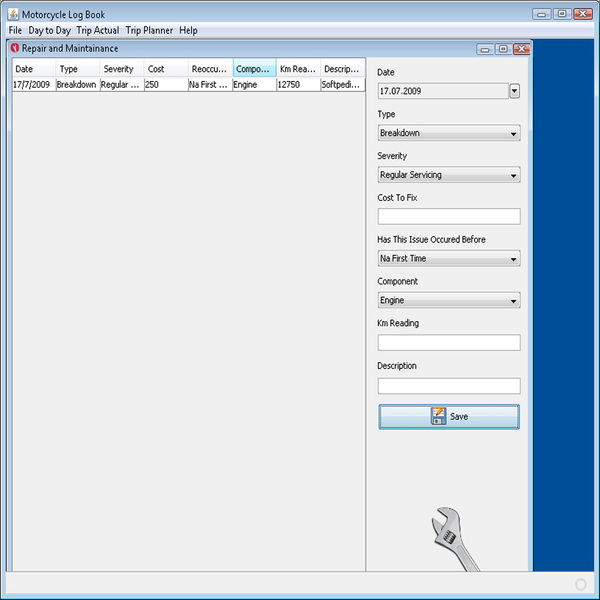Image resolution: width=600 pixels, height=600 pixels.
Task: Click the Save button
Action: point(449,417)
